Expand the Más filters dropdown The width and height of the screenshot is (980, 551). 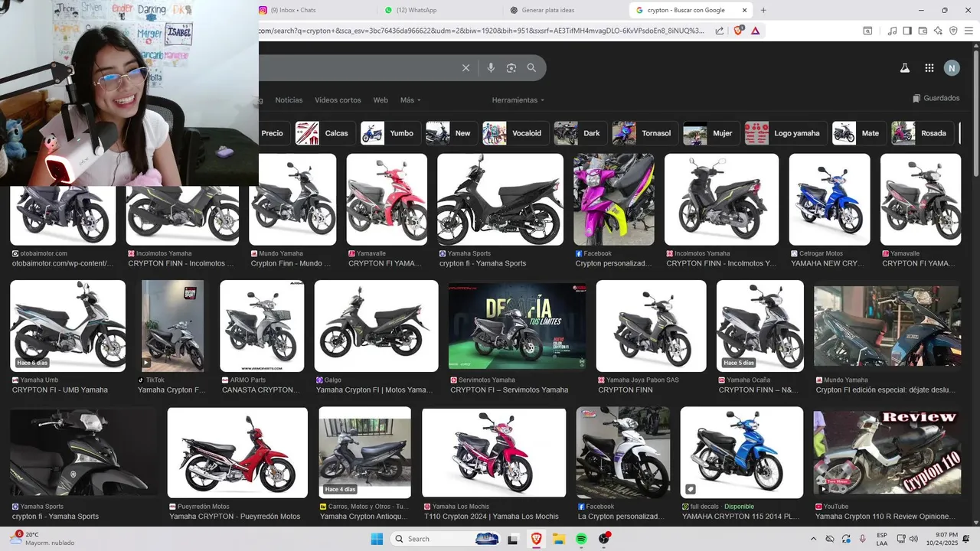(x=410, y=100)
